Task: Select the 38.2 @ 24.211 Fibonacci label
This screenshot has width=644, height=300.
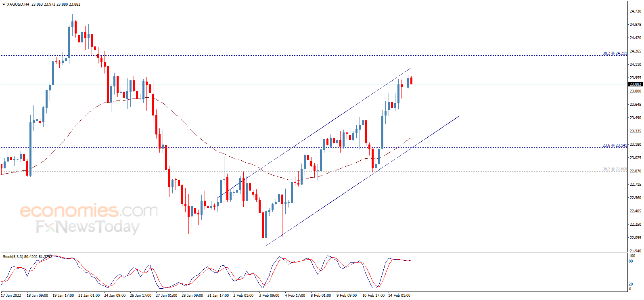Action: (x=615, y=53)
